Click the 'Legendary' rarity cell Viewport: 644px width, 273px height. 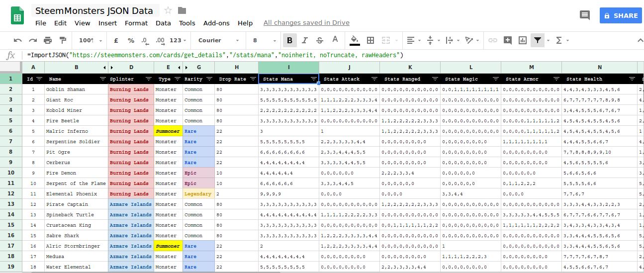[x=198, y=194]
